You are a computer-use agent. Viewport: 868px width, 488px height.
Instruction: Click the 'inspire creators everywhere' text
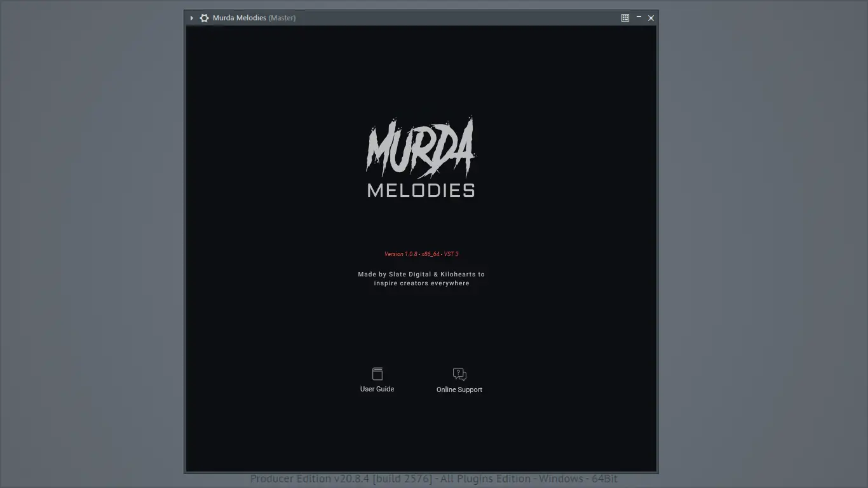(421, 283)
